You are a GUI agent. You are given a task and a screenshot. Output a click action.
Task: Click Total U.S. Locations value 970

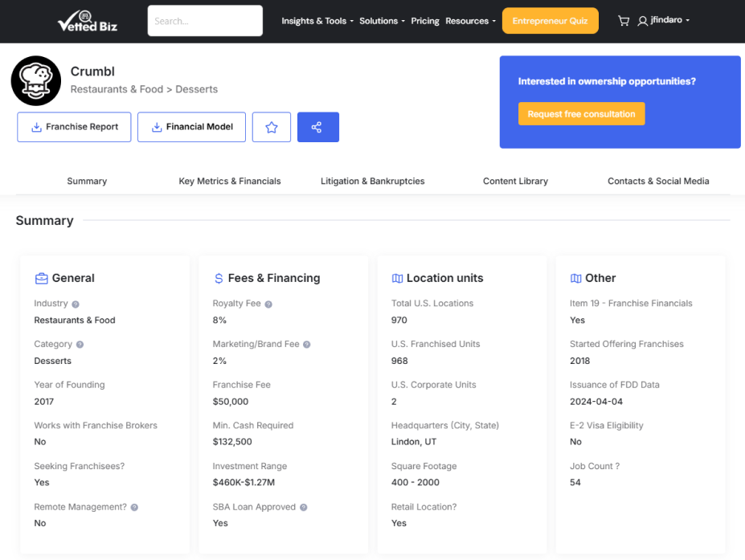(399, 320)
